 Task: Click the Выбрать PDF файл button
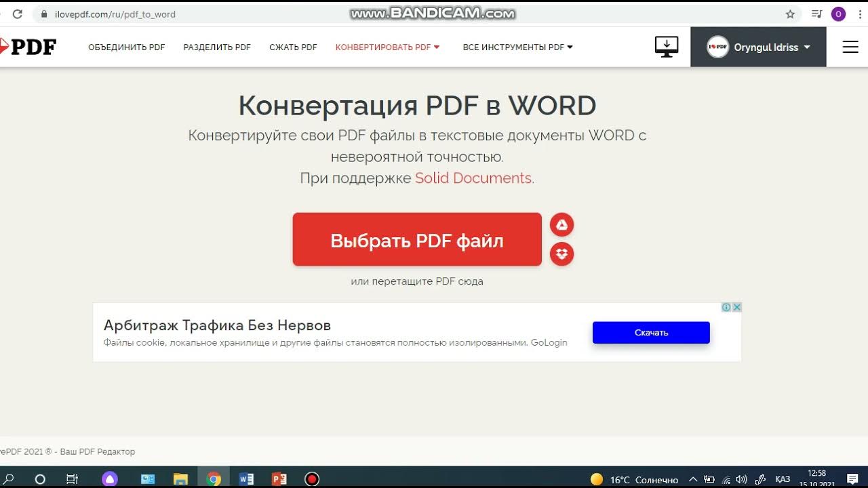(x=417, y=239)
